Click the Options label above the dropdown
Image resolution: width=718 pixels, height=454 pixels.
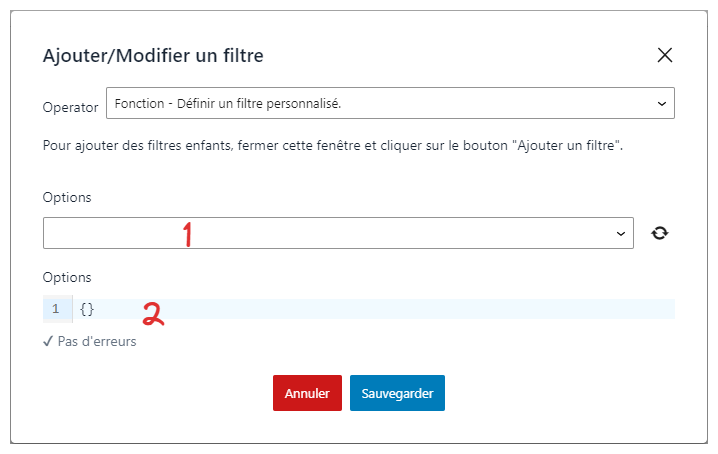point(67,197)
